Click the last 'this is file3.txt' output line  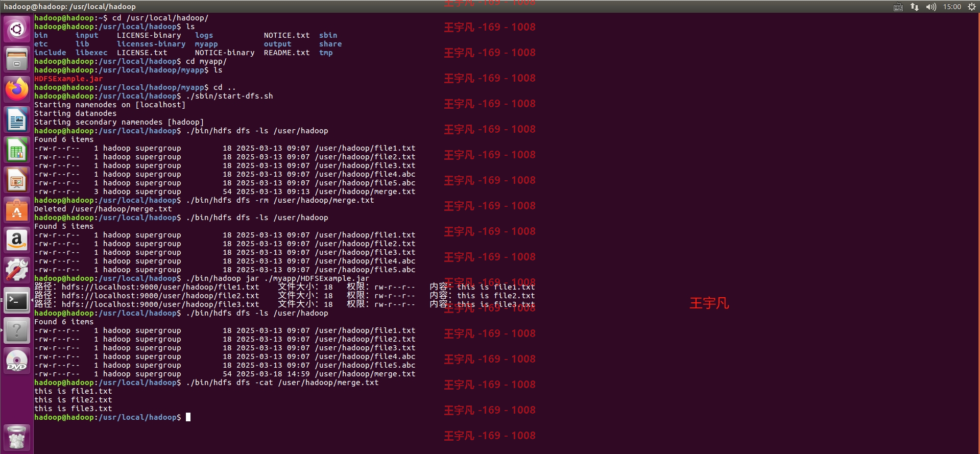click(73, 409)
